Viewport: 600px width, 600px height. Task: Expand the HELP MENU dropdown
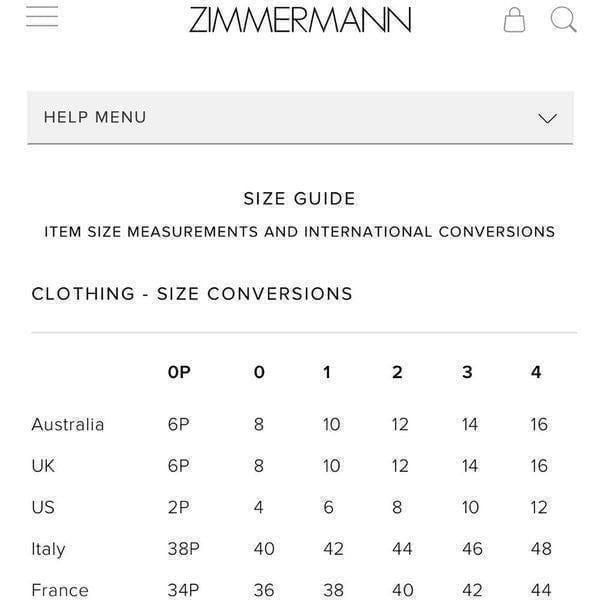(x=300, y=117)
